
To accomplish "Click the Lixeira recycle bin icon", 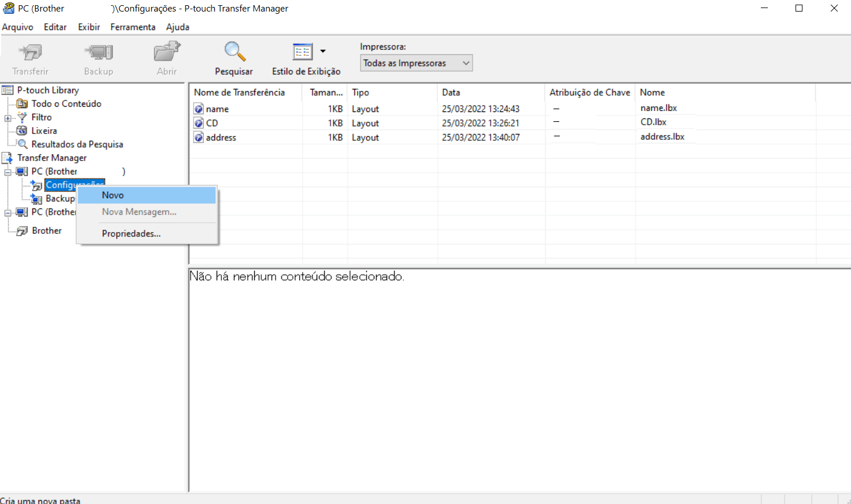I will pyautogui.click(x=22, y=131).
